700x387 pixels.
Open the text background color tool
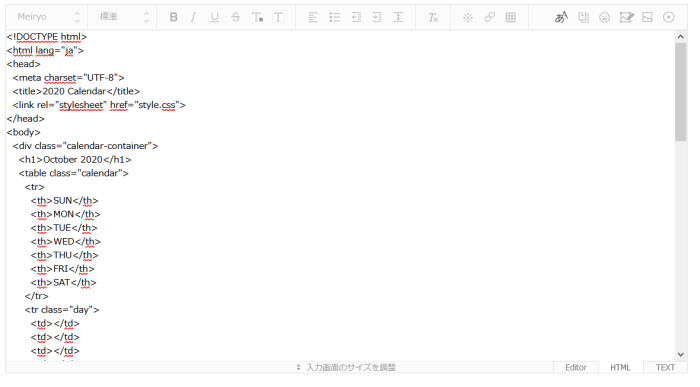tap(278, 17)
